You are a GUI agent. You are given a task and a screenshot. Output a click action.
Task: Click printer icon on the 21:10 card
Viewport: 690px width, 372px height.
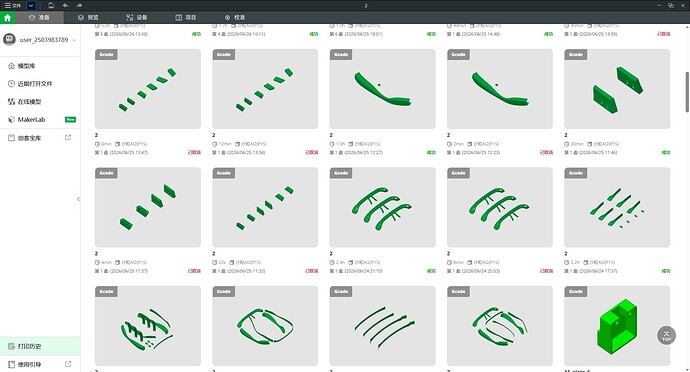tap(351, 262)
